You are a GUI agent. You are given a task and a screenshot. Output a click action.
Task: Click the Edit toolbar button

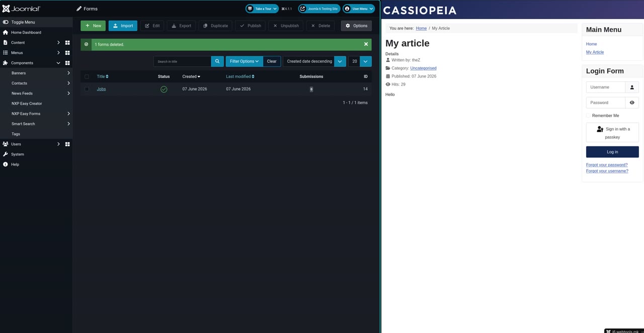152,26
